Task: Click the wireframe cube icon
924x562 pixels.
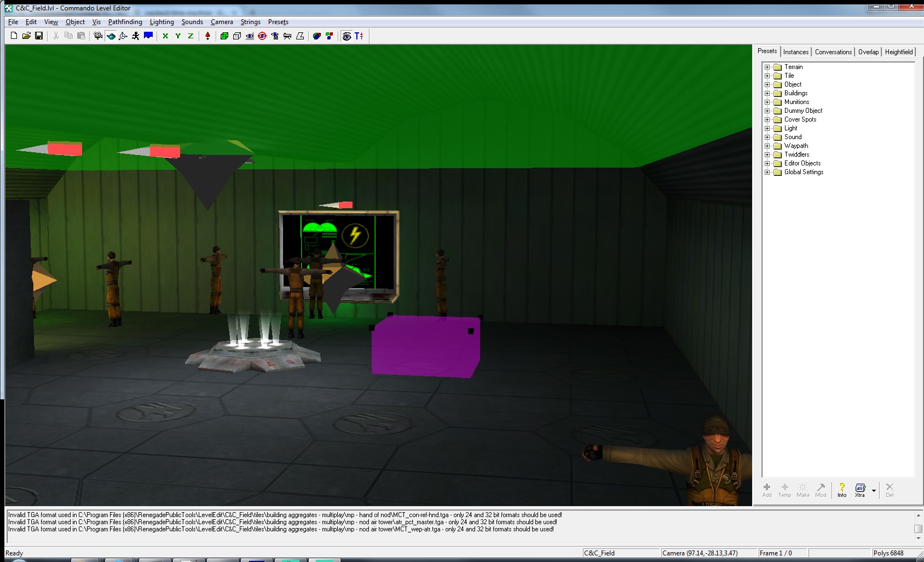Action: (237, 36)
